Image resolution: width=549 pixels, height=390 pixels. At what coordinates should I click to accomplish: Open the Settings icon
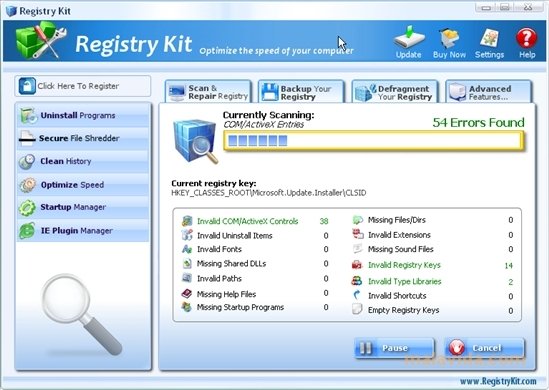489,42
